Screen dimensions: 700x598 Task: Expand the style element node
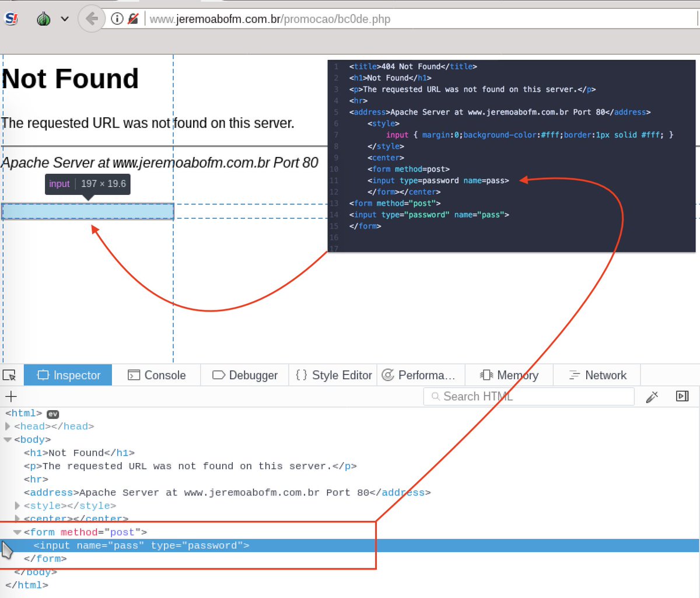click(16, 505)
